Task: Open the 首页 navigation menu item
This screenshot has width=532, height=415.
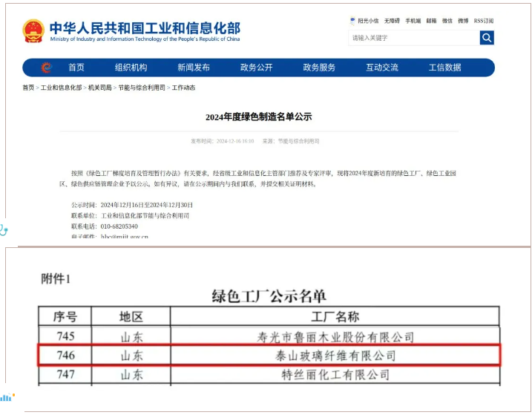Action: pyautogui.click(x=76, y=68)
